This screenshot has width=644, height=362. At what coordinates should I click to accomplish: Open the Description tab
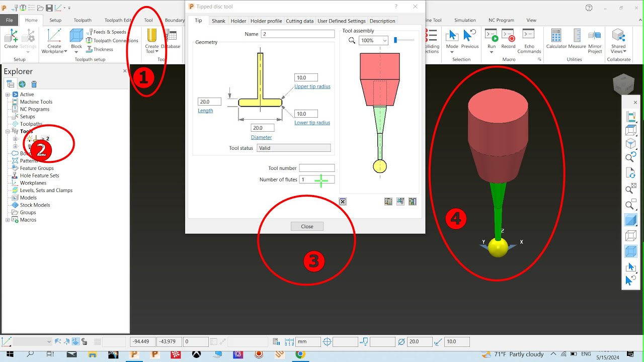point(382,21)
